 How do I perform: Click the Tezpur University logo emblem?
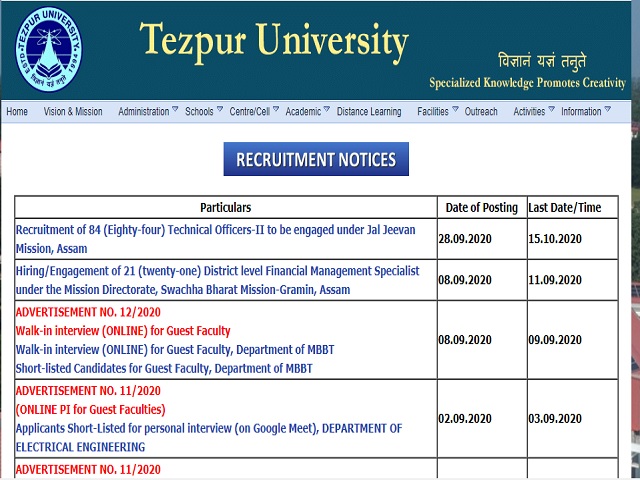click(x=49, y=49)
